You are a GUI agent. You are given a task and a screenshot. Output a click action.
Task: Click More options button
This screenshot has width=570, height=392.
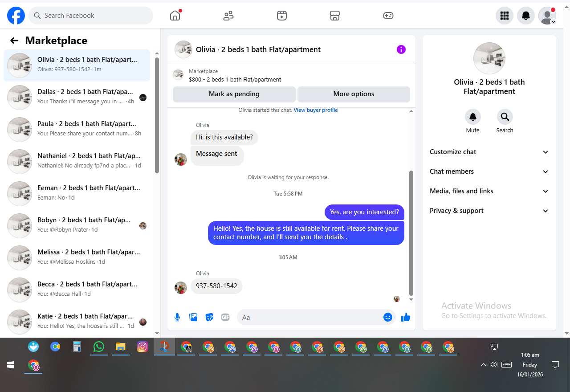pyautogui.click(x=354, y=94)
